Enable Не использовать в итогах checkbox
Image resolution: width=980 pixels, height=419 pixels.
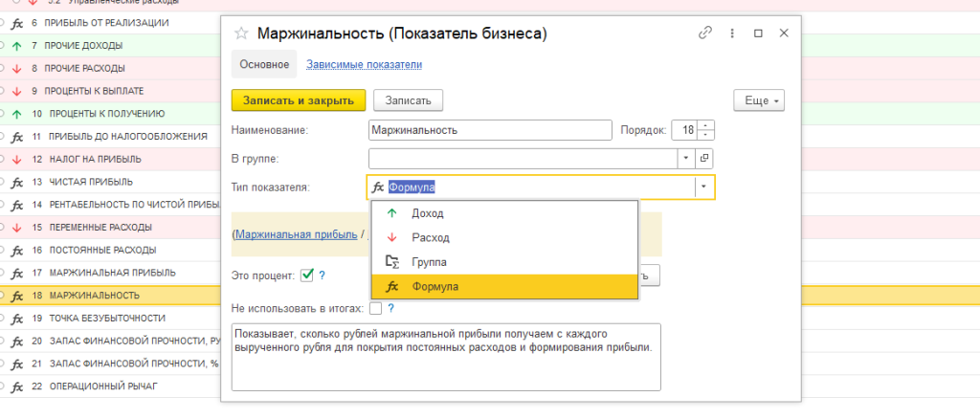pos(375,308)
